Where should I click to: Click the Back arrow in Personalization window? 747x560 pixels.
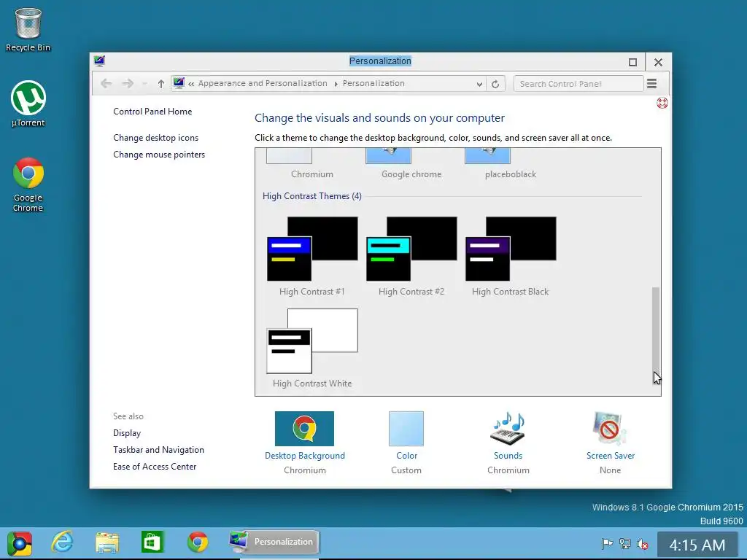click(106, 84)
